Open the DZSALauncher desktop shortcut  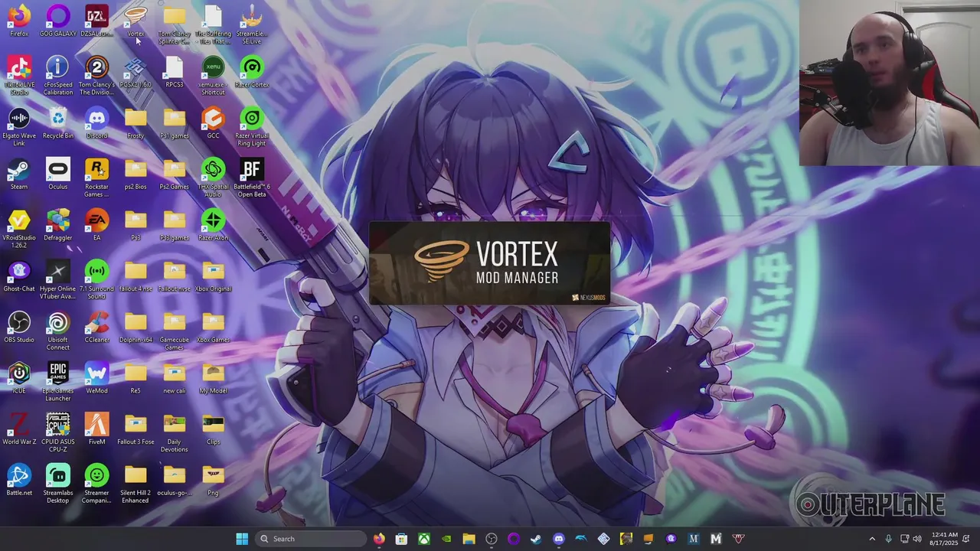click(x=96, y=21)
